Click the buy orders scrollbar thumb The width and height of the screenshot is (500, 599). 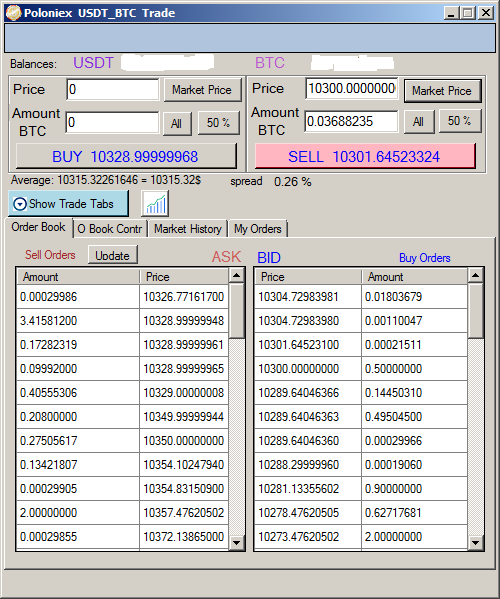point(476,311)
